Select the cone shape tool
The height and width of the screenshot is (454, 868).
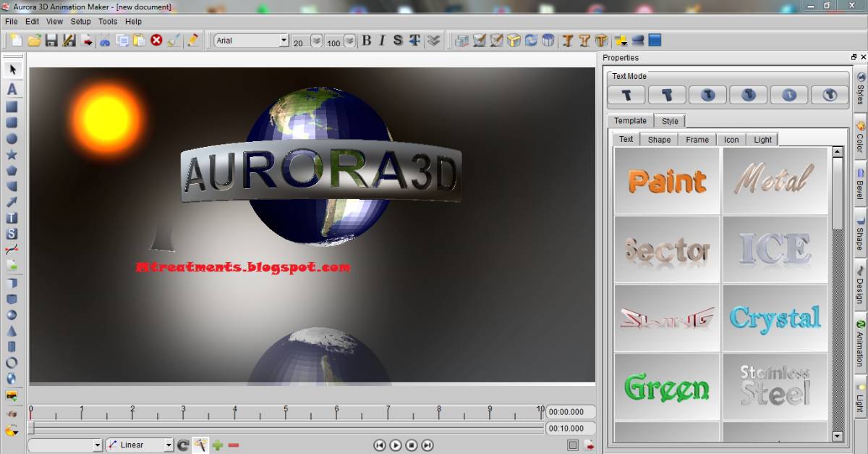[12, 330]
